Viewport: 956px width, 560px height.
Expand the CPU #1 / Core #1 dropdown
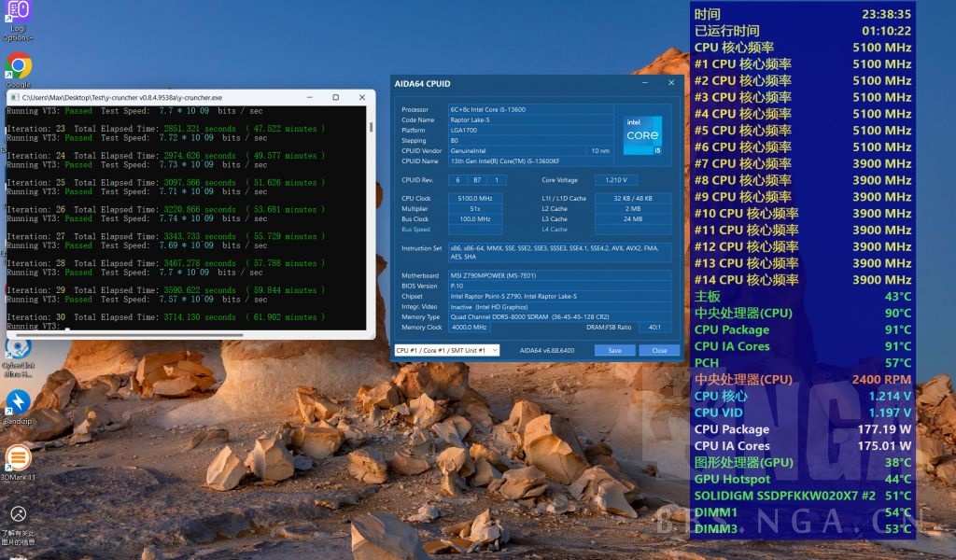point(446,350)
